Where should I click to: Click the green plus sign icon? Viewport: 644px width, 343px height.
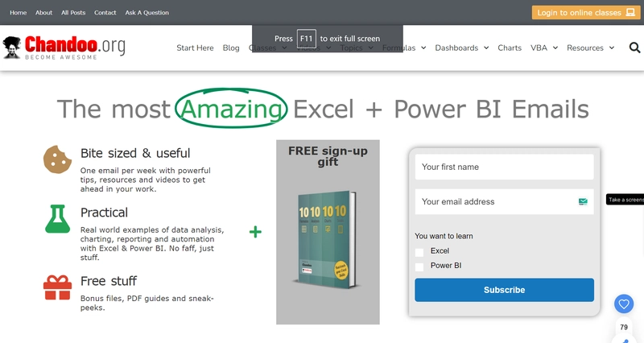pos(255,232)
